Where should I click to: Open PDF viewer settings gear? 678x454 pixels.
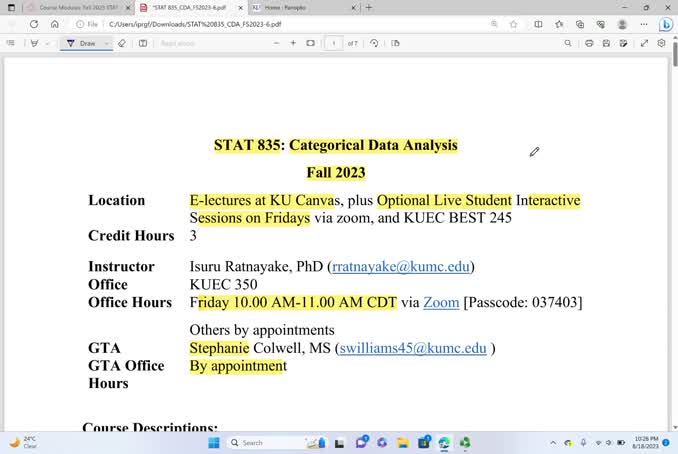pyautogui.click(x=661, y=43)
